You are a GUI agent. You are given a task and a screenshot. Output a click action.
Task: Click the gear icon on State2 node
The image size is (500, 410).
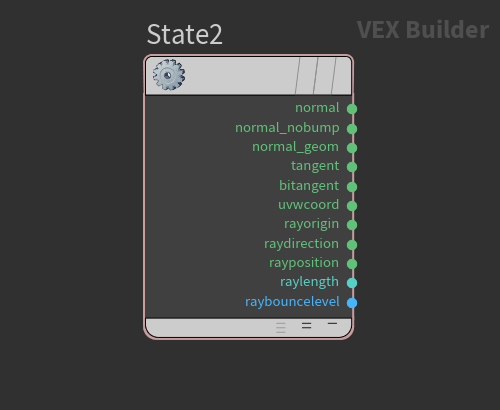[x=169, y=75]
